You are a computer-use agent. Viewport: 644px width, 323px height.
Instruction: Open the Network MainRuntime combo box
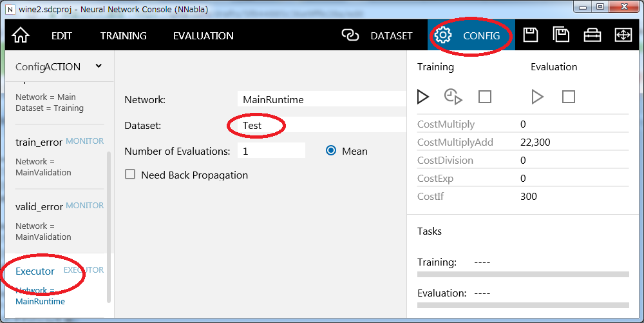[322, 99]
